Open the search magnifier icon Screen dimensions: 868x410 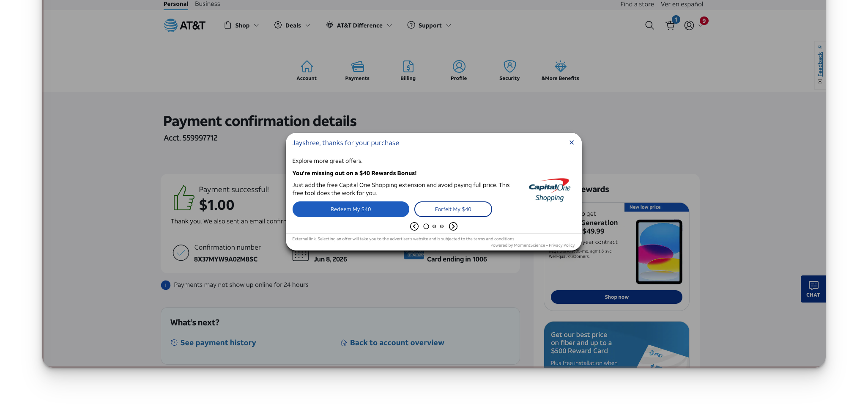click(x=649, y=25)
